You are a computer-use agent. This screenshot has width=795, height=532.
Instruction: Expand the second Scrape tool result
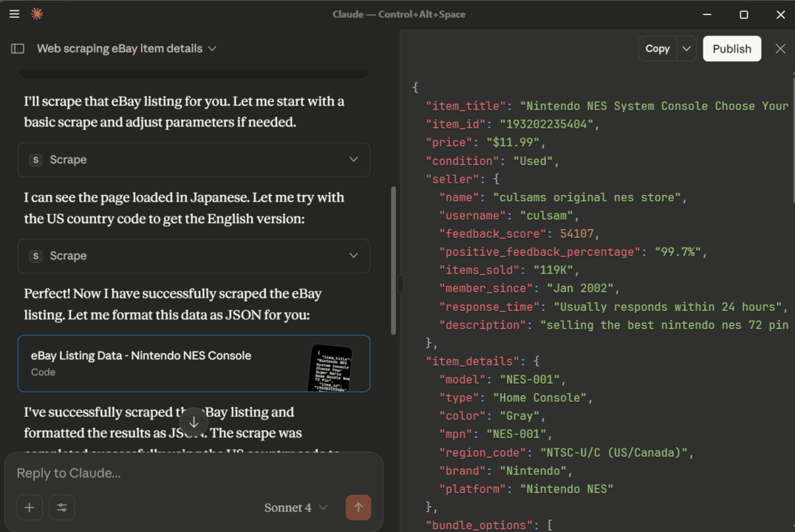353,256
